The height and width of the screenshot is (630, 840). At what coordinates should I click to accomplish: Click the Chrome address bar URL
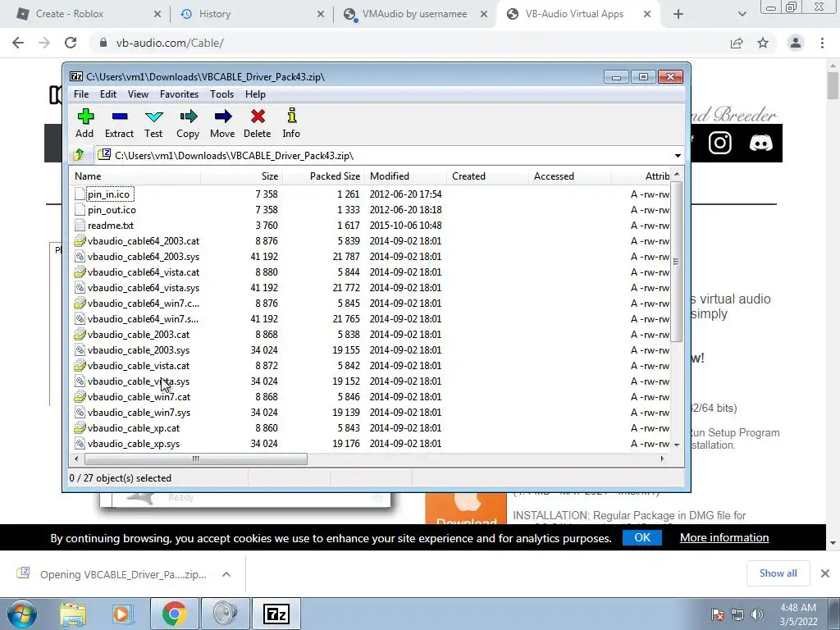(170, 43)
